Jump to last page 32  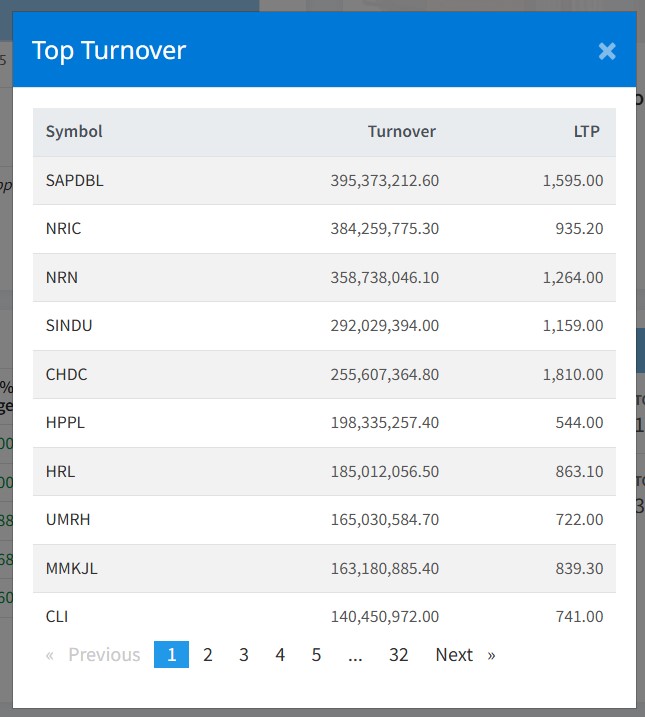tap(399, 655)
